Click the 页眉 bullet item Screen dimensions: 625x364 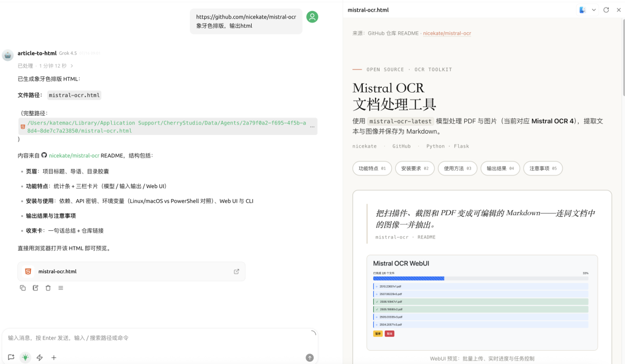click(x=67, y=171)
